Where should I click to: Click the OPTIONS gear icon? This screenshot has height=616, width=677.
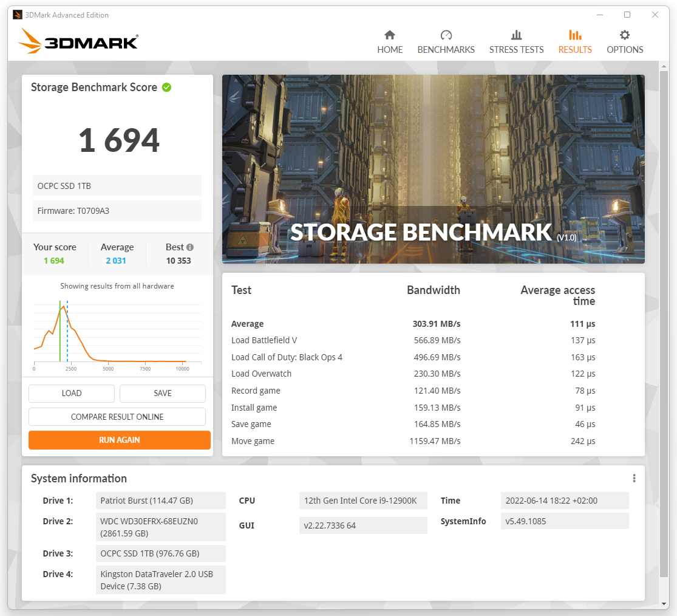pyautogui.click(x=625, y=35)
